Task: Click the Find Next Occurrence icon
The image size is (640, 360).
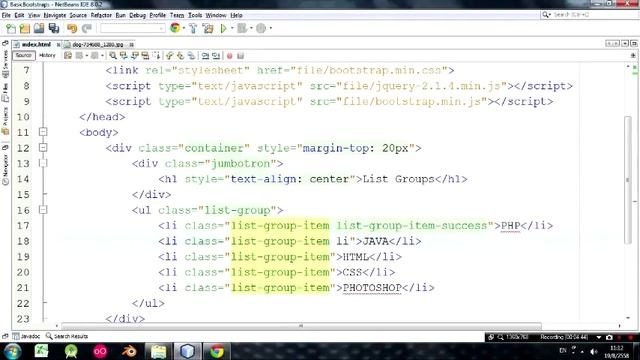Action: 135,56
